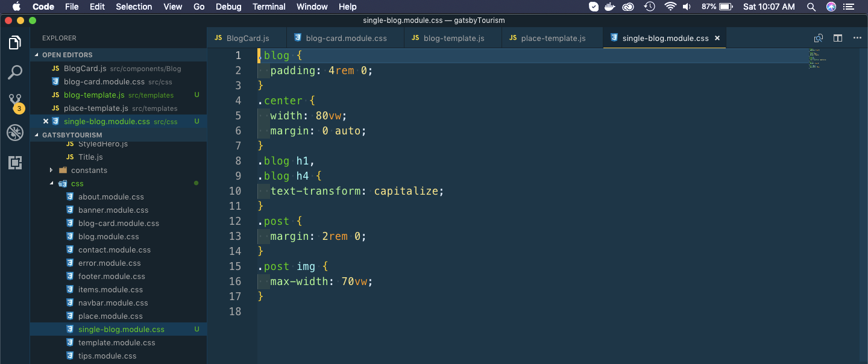Open the Code application menu
Screen dimensions: 868x364
tap(43, 7)
